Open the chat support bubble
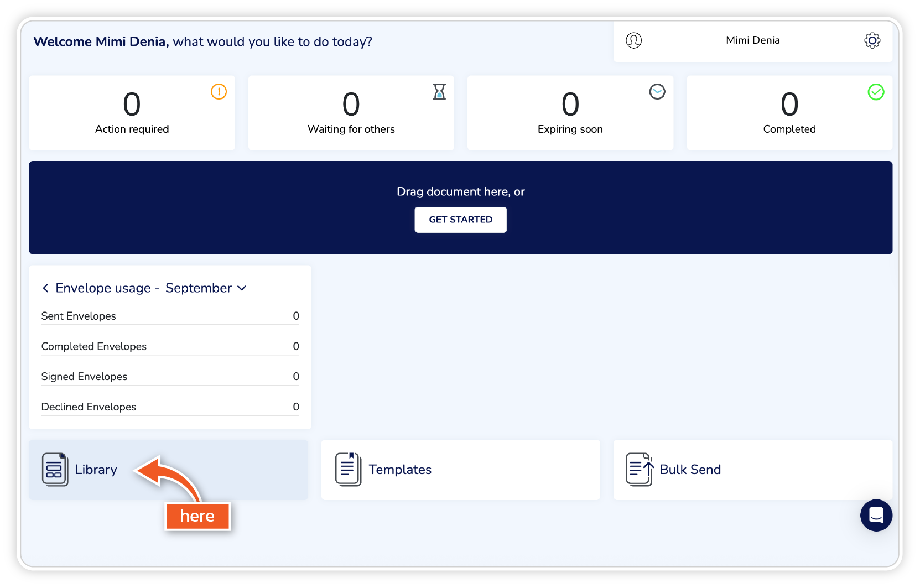Viewport: 920px width, 588px height. tap(876, 516)
